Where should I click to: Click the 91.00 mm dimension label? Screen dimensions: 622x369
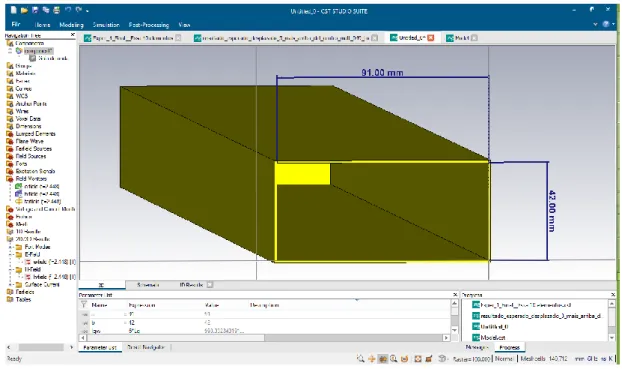(382, 73)
